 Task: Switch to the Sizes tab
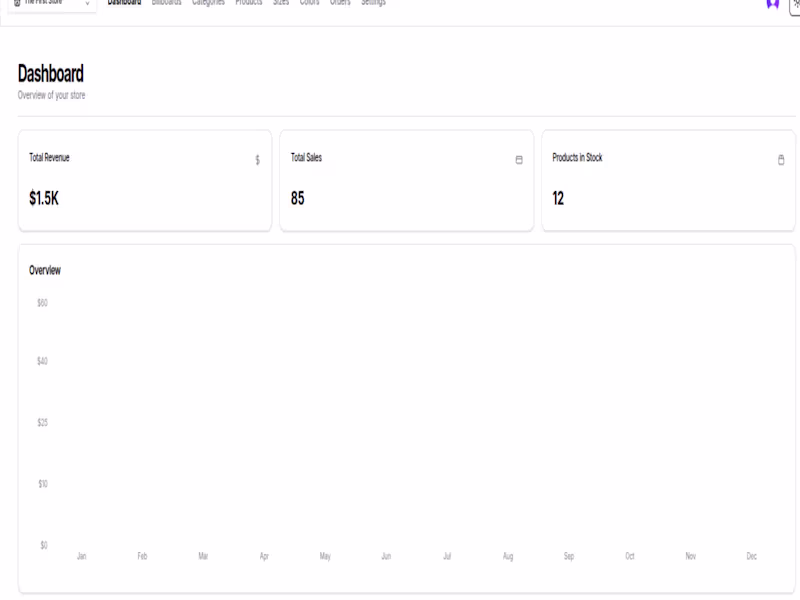point(283,3)
